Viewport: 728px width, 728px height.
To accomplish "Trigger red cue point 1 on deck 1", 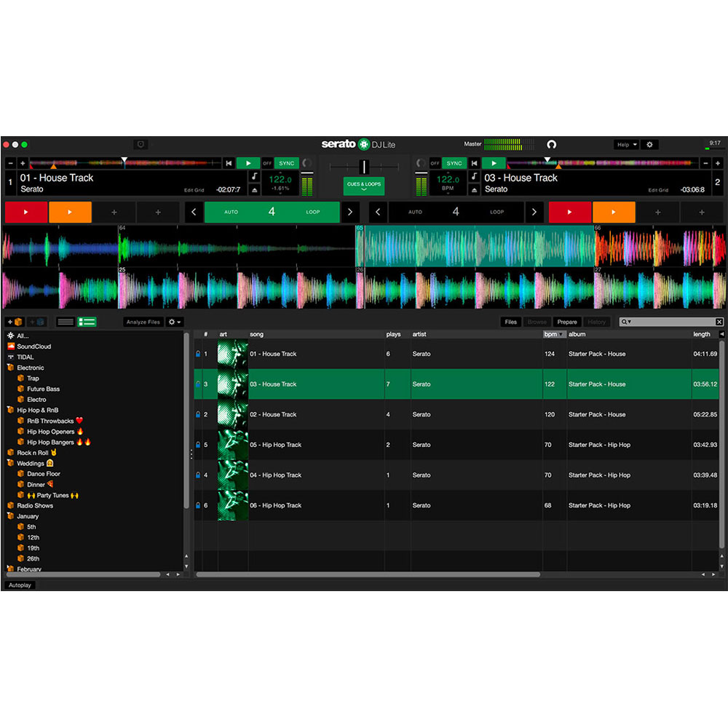I will (26, 212).
